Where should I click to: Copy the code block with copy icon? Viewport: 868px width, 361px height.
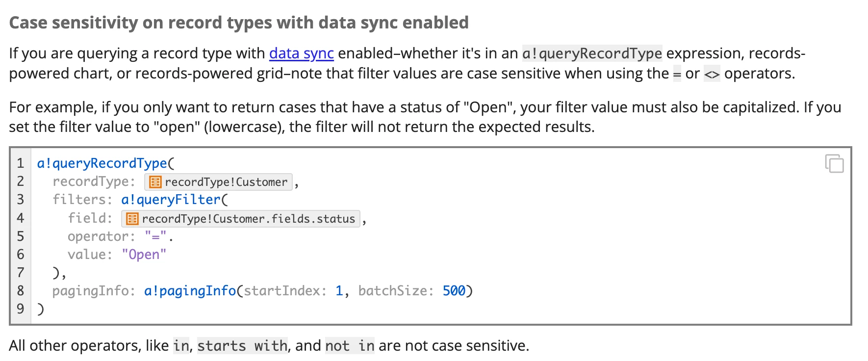click(834, 163)
